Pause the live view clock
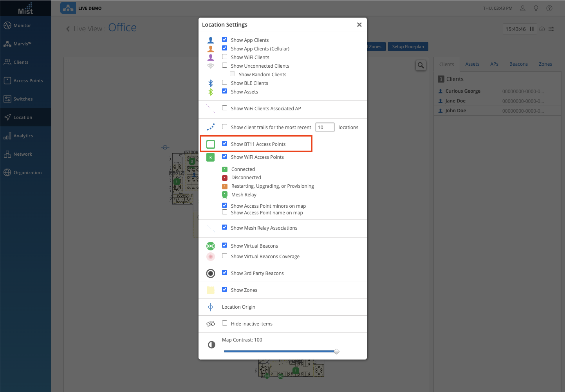The width and height of the screenshot is (565, 392). pyautogui.click(x=532, y=29)
